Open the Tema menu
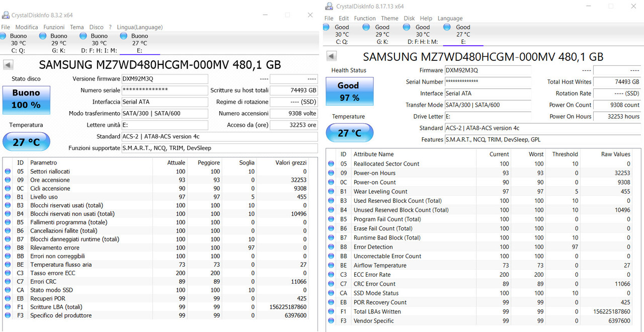 click(x=77, y=27)
